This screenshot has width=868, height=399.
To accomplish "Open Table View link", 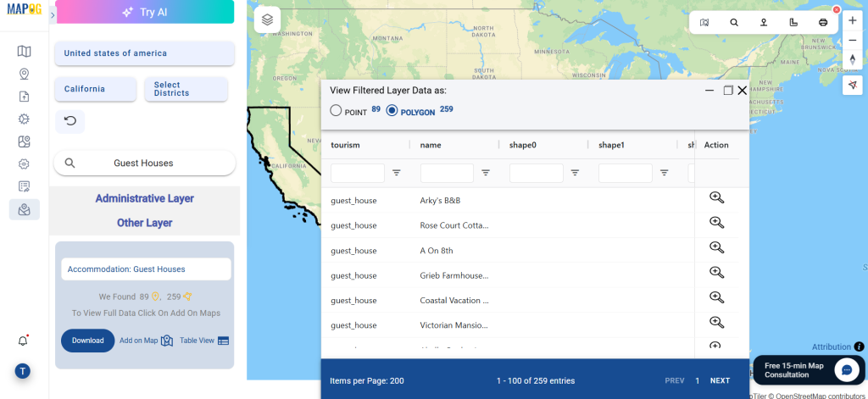I will click(x=204, y=341).
